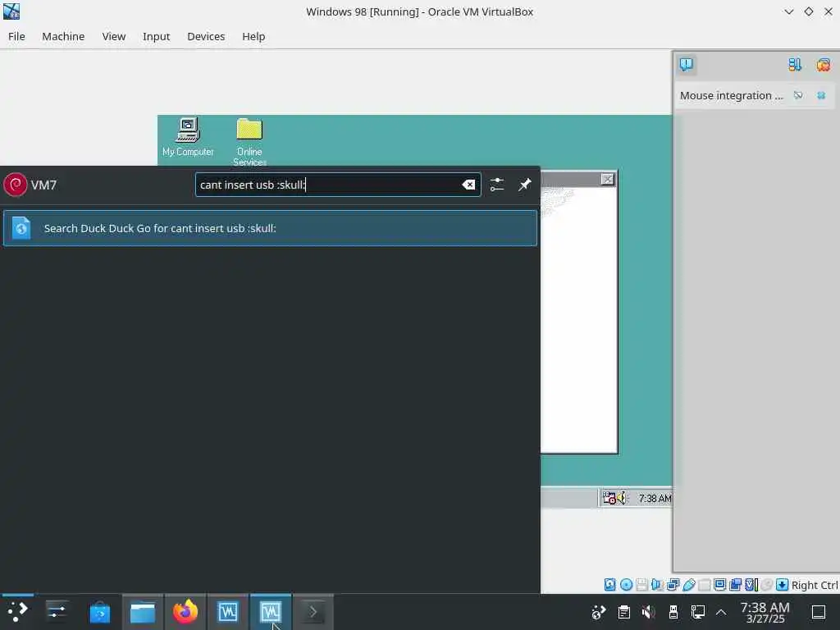Click the network indicator in VirtualBox status bar
This screenshot has width=840, height=630.
[x=673, y=585]
